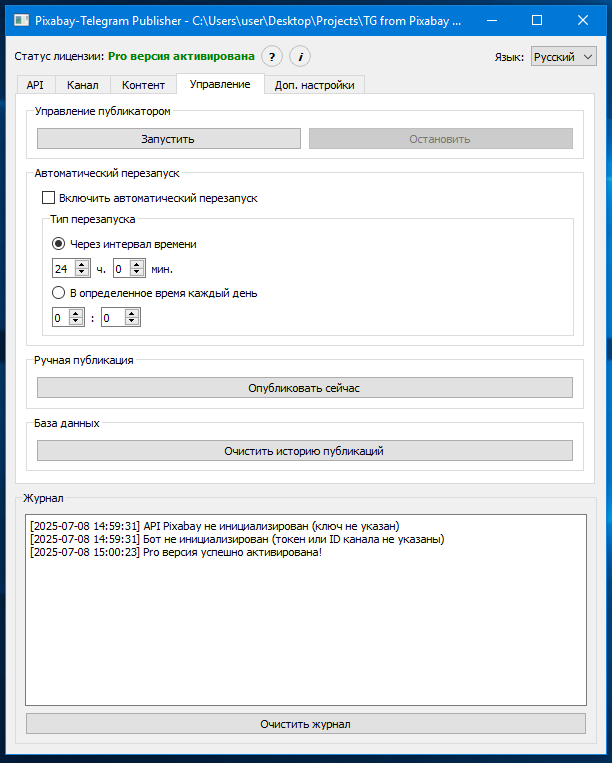The width and height of the screenshot is (612, 763).
Task: Click log line 'Бот не инициализирован'
Action: coord(237,539)
